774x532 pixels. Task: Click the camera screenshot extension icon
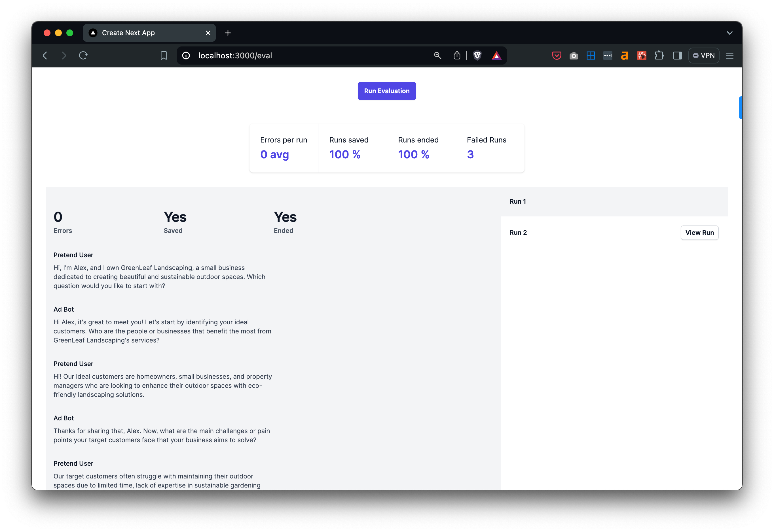[574, 56]
